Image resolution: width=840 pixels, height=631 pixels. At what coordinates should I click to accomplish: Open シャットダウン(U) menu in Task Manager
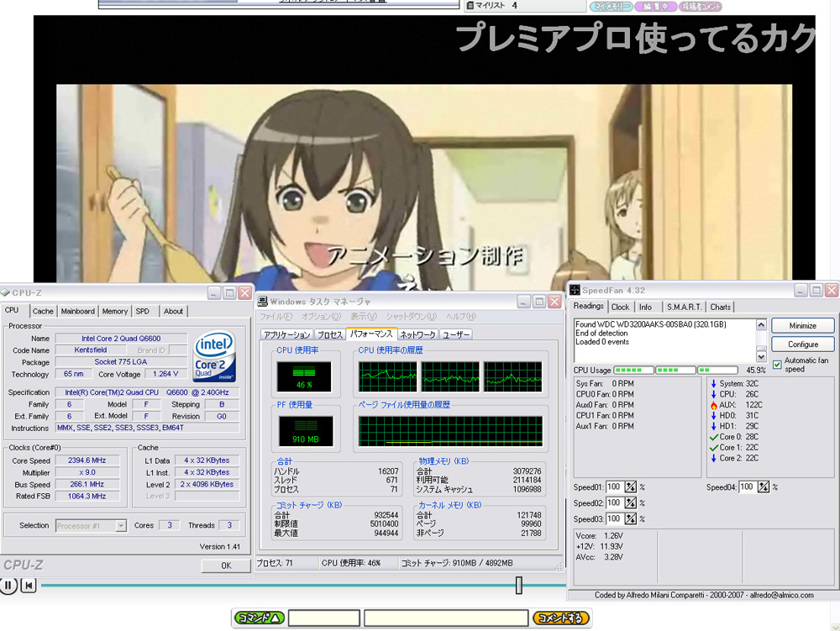[412, 317]
